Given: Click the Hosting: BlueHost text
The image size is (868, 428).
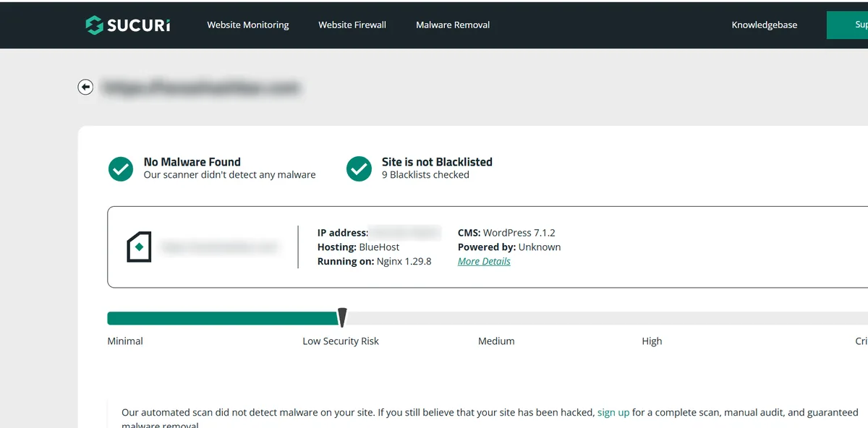Looking at the screenshot, I should tap(359, 247).
